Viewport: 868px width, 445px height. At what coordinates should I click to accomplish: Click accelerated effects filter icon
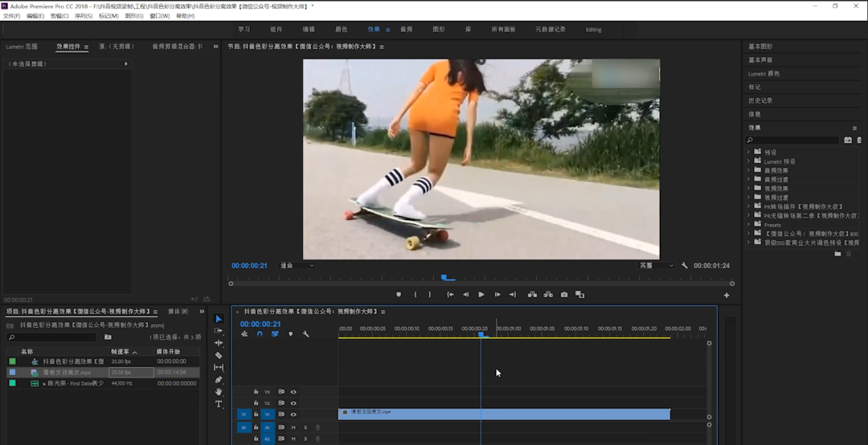tap(848, 140)
